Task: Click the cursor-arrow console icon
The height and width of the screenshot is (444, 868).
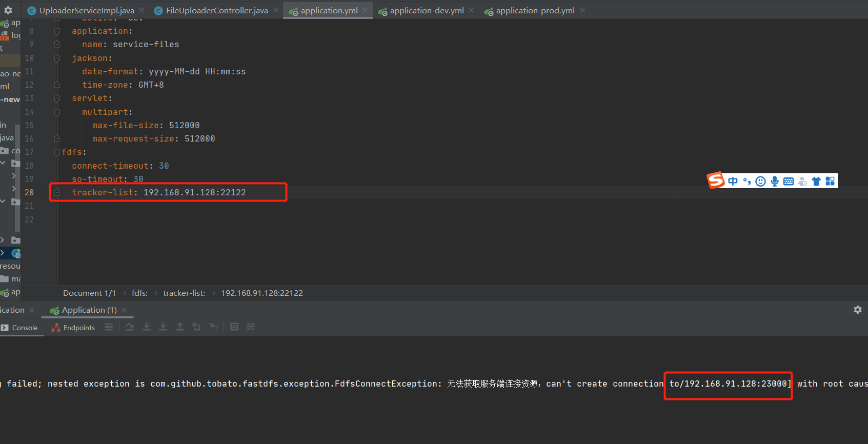Action: coord(214,327)
